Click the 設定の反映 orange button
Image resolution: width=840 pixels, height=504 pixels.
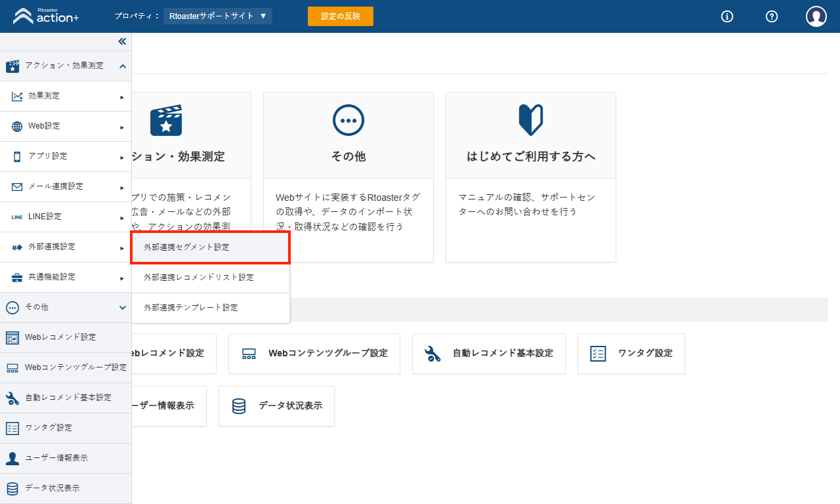[x=341, y=16]
